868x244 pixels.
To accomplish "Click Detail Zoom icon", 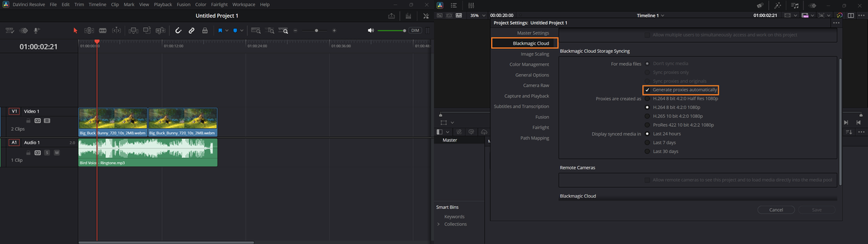I will [271, 30].
